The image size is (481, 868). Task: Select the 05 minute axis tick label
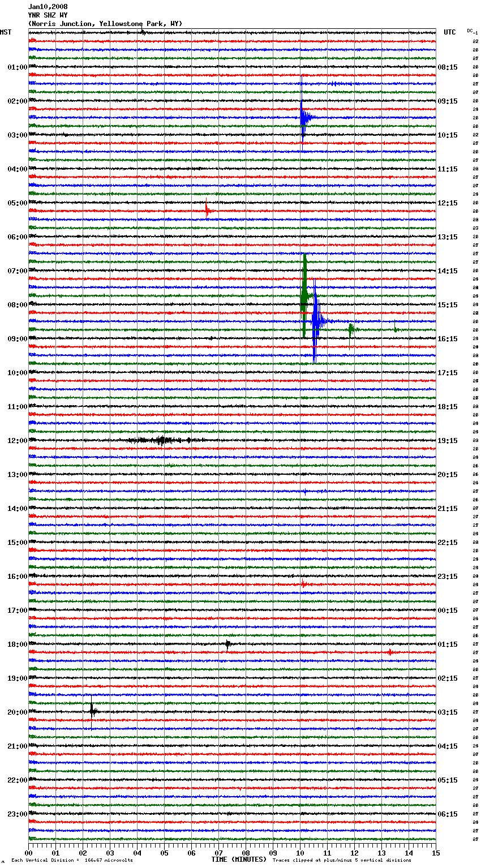pyautogui.click(x=164, y=853)
